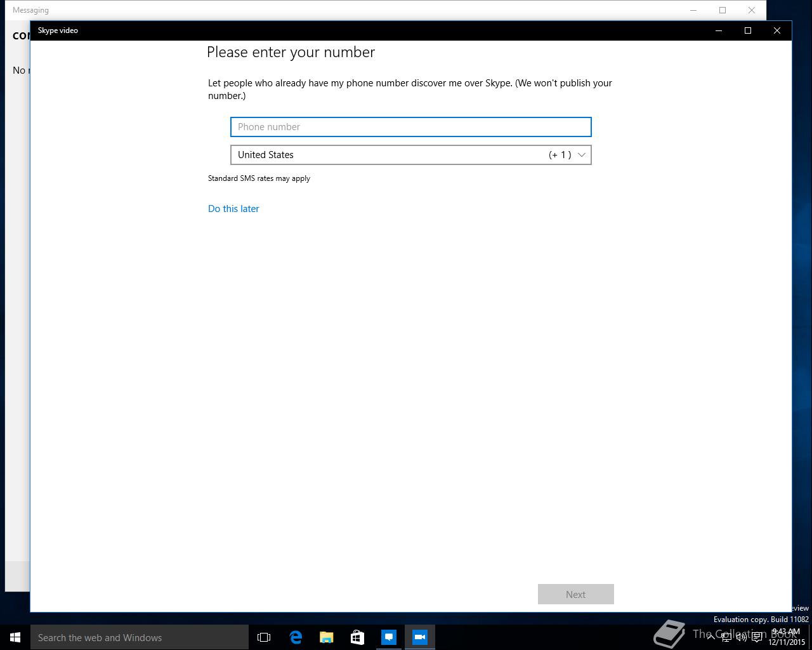Screen dimensions: 812x650
Task: Open the Action Center notifications icon
Action: point(757,637)
